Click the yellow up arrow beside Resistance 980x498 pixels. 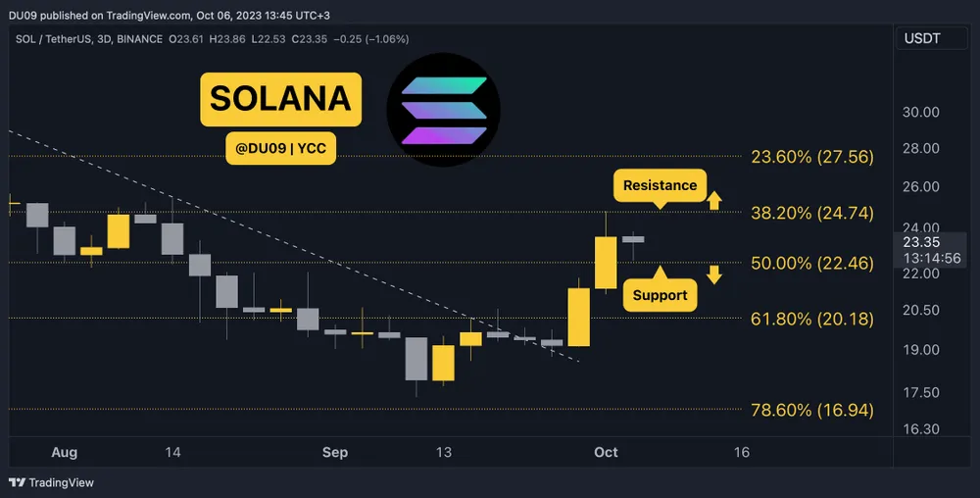coord(714,200)
